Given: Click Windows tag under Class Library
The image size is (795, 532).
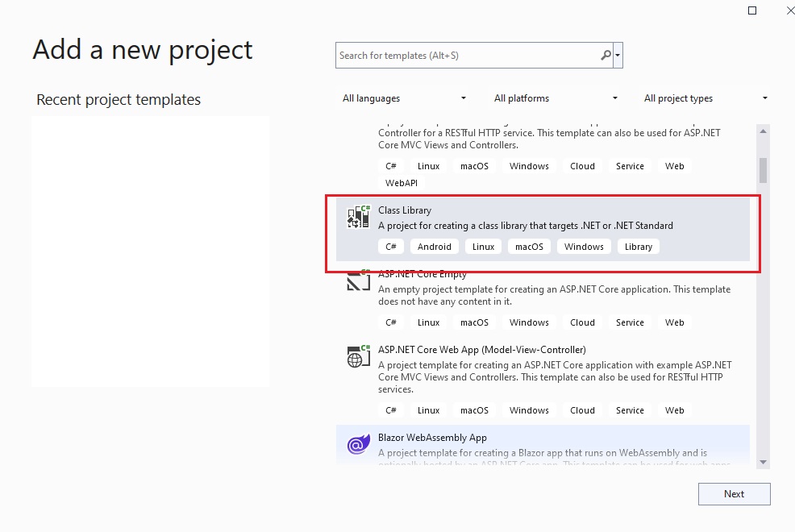Looking at the screenshot, I should (584, 247).
